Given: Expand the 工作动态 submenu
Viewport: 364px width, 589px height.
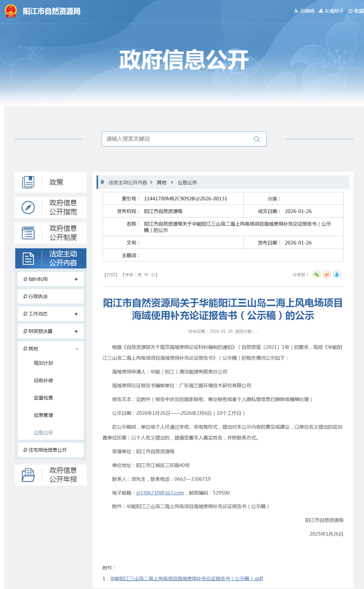Looking at the screenshot, I should 76,314.
